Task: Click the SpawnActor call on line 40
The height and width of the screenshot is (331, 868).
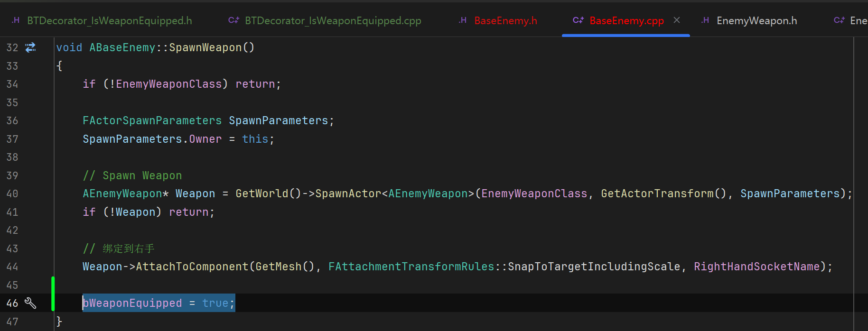Action: click(x=348, y=194)
